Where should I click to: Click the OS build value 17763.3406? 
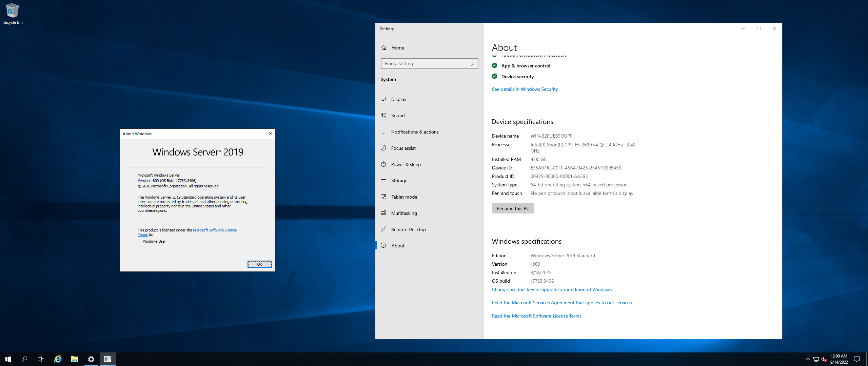tap(542, 281)
